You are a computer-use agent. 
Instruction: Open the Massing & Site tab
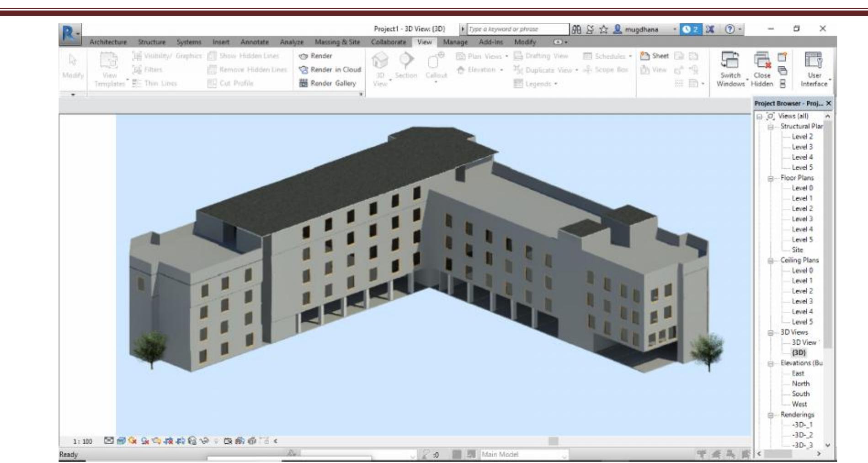tap(337, 42)
